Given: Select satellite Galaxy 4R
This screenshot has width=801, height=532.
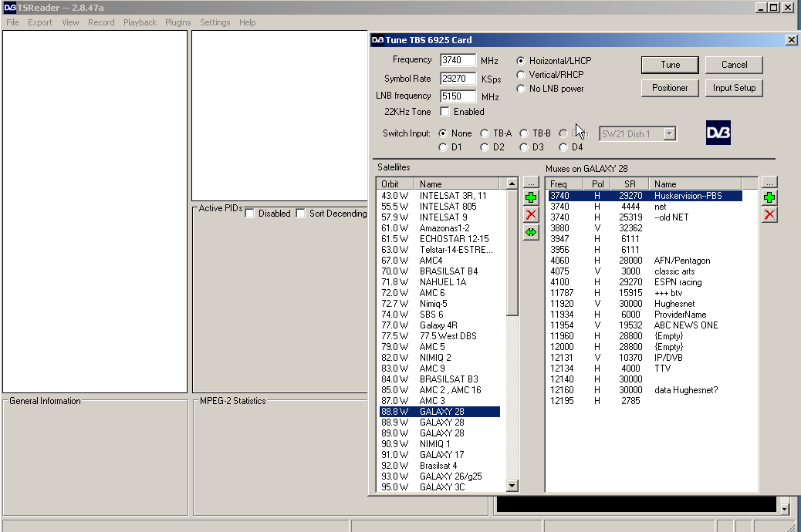Looking at the screenshot, I should click(439, 325).
